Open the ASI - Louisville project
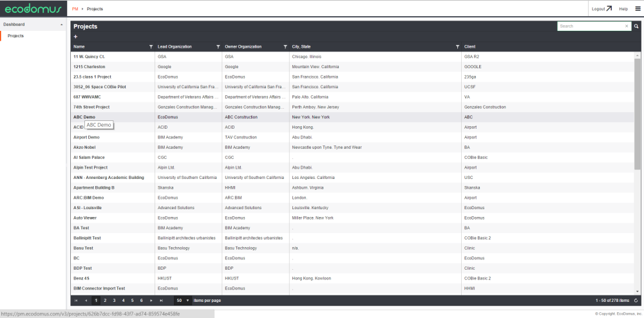The image size is (644, 318). 88,208
